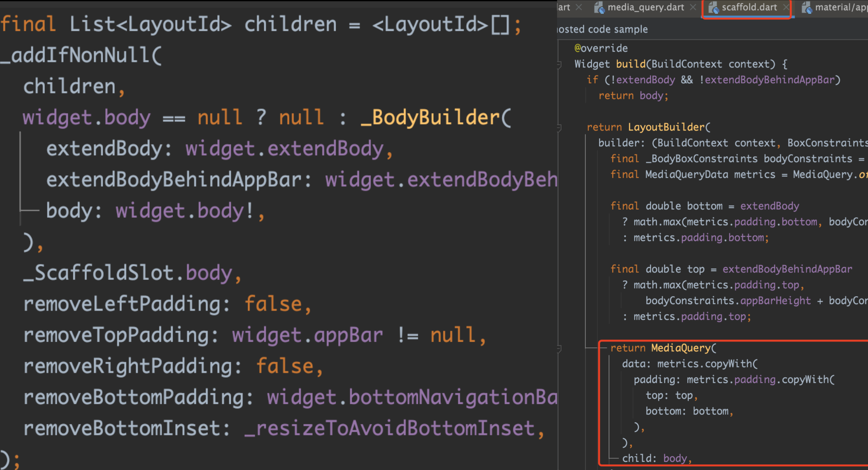Click the hosted code sample breadcrumb text
Image resolution: width=868 pixels, height=470 pixels.
pyautogui.click(x=603, y=29)
